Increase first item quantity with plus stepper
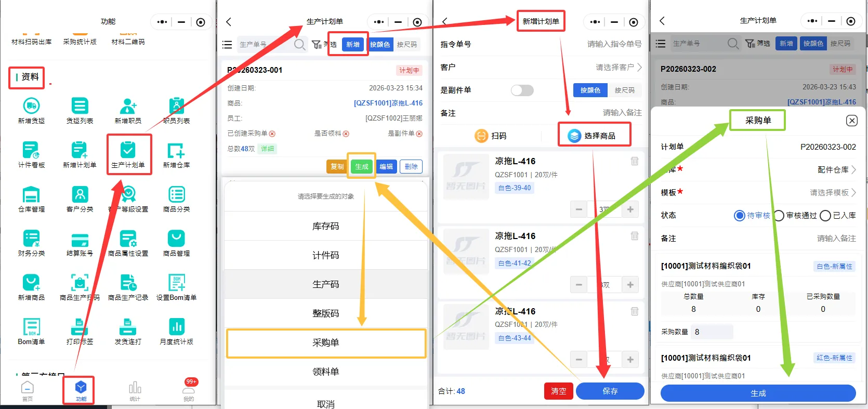868x409 pixels. pyautogui.click(x=630, y=209)
